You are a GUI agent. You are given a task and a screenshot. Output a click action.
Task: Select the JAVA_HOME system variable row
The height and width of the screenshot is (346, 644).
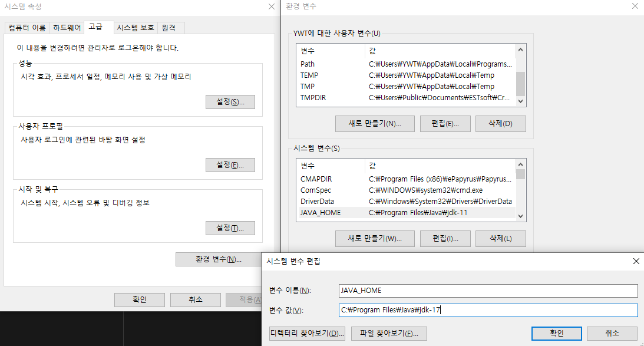click(x=405, y=212)
